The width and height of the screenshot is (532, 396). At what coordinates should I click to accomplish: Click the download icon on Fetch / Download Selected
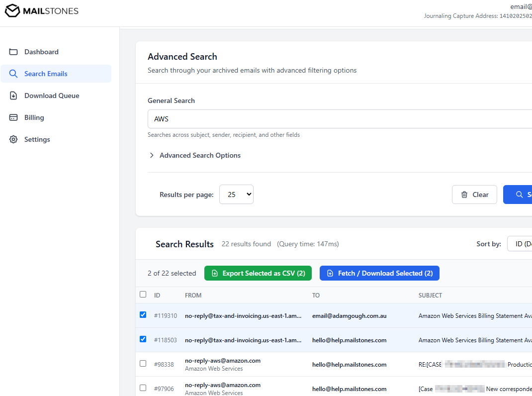click(x=331, y=273)
